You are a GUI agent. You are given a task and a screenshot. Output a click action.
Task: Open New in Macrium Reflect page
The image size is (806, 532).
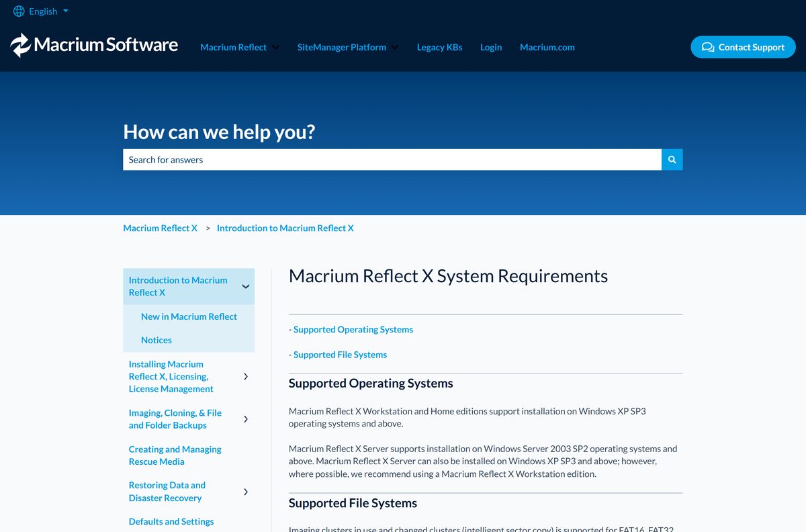pyautogui.click(x=189, y=316)
